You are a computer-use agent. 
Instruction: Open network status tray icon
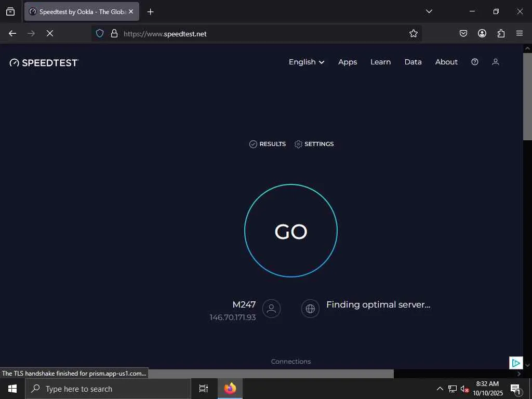[x=453, y=389]
